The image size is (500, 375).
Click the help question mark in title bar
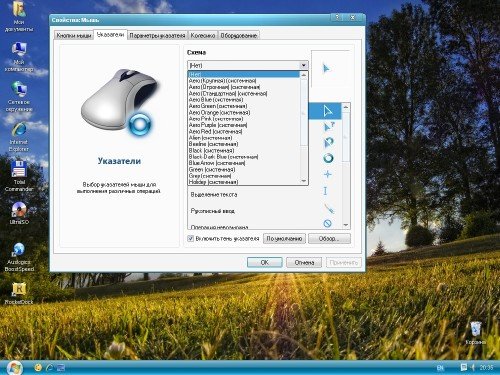point(337,17)
